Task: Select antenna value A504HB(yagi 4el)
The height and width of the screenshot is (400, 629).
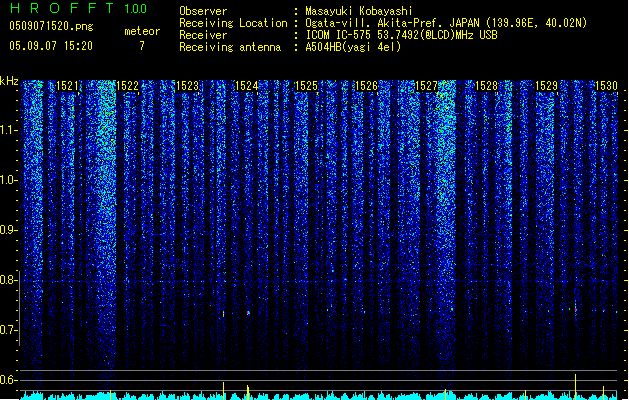Action: 353,47
